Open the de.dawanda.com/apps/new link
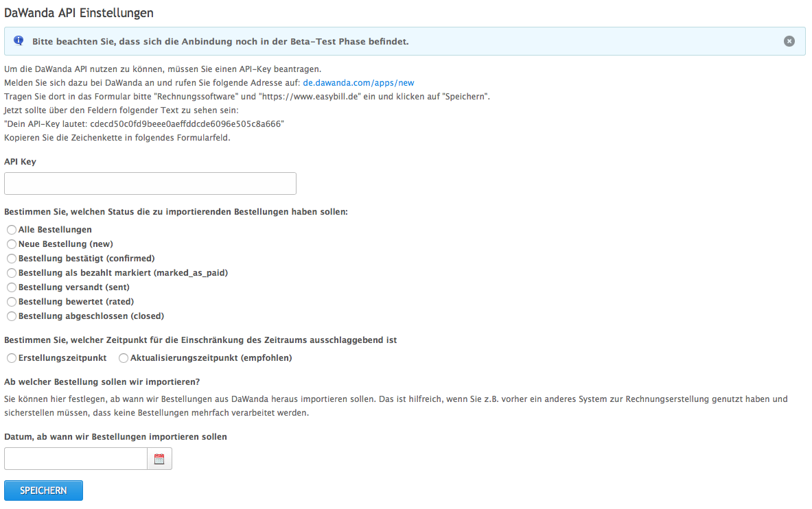The width and height of the screenshot is (812, 509). (358, 83)
